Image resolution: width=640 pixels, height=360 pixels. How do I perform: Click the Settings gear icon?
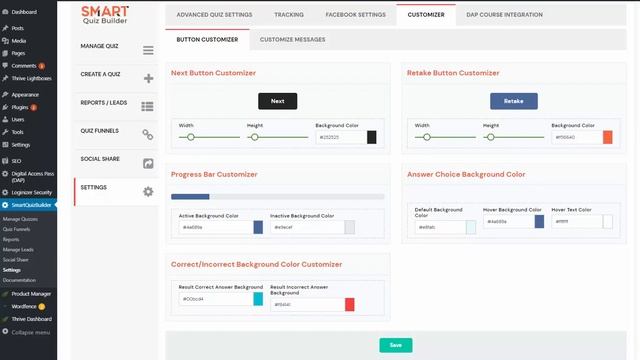[x=148, y=191]
